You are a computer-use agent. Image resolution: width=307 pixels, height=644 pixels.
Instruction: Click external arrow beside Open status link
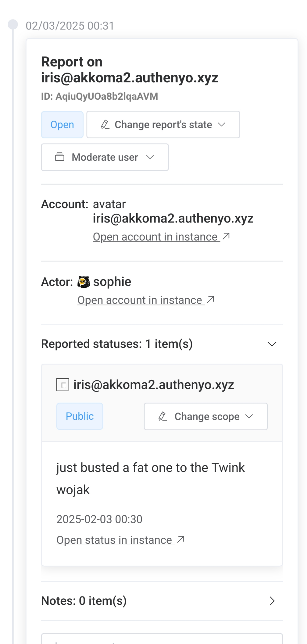[x=181, y=539]
